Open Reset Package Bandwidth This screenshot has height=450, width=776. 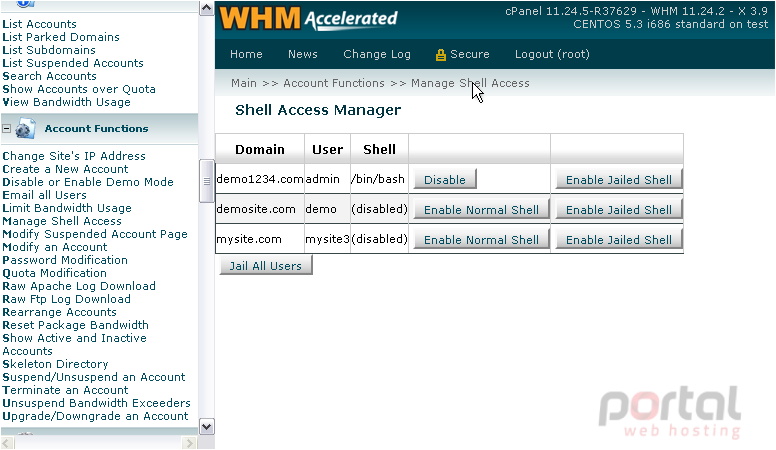(76, 325)
